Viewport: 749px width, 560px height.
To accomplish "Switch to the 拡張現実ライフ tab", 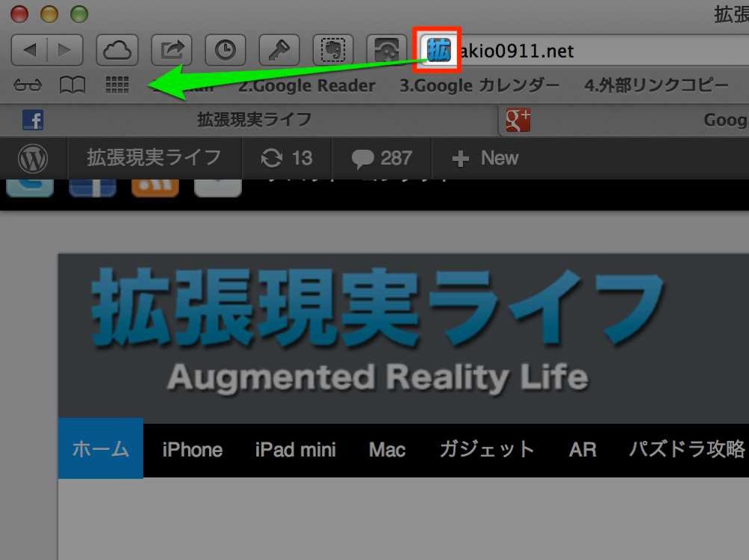I will tap(249, 119).
